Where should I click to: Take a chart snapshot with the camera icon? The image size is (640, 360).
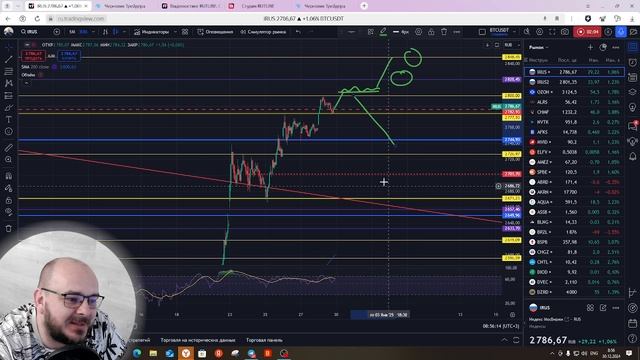[x=564, y=32]
